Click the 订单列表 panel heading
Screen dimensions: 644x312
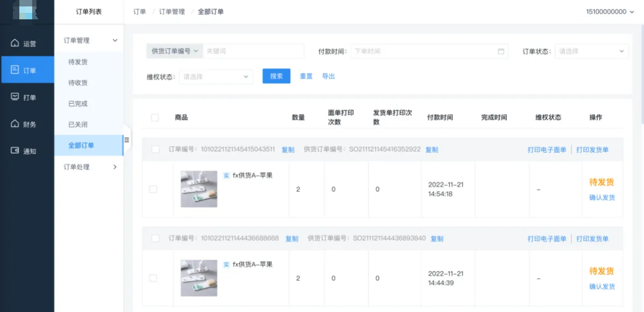[89, 12]
